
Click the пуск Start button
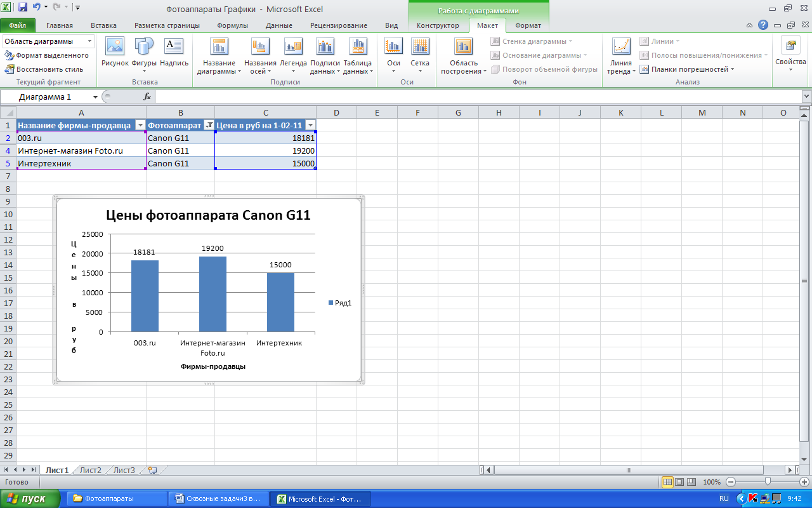coord(30,498)
